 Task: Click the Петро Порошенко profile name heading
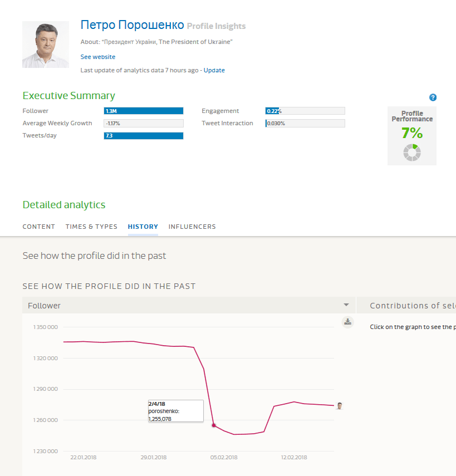click(132, 25)
